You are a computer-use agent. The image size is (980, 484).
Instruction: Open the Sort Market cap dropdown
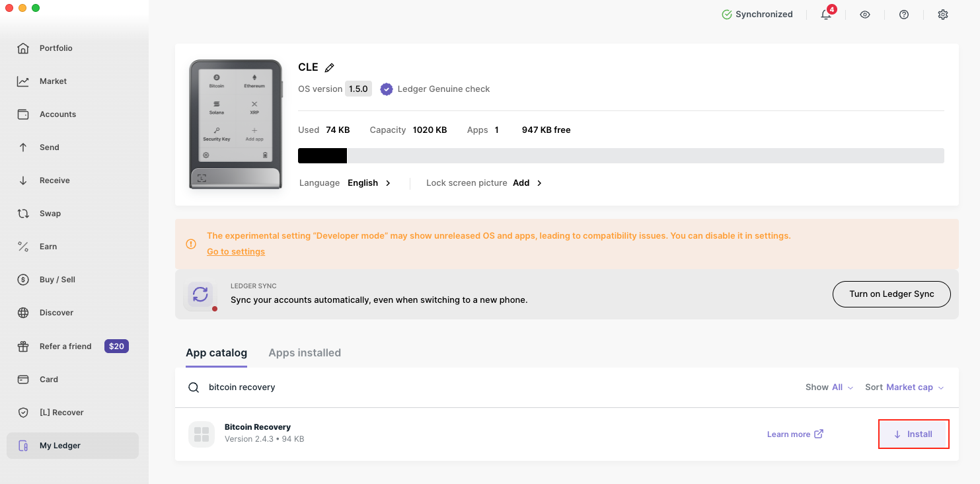pyautogui.click(x=904, y=387)
